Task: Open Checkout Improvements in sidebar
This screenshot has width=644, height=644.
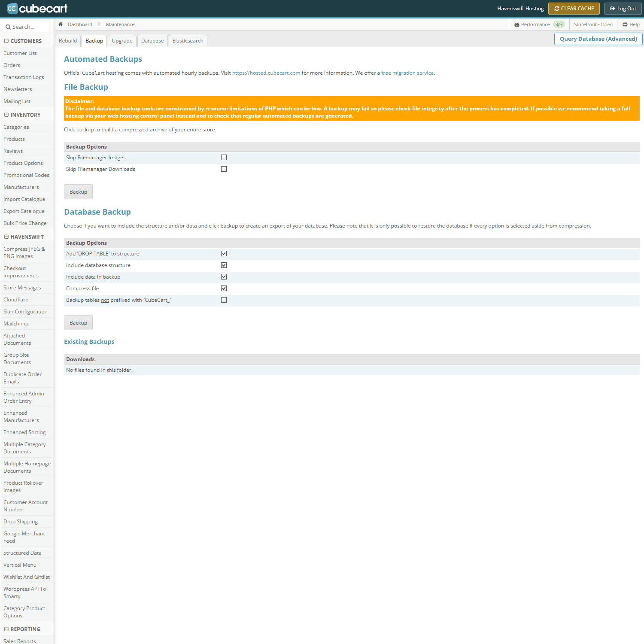Action: click(27, 272)
